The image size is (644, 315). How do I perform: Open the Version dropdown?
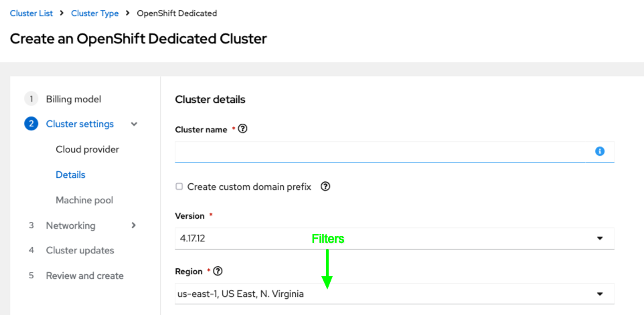(394, 238)
